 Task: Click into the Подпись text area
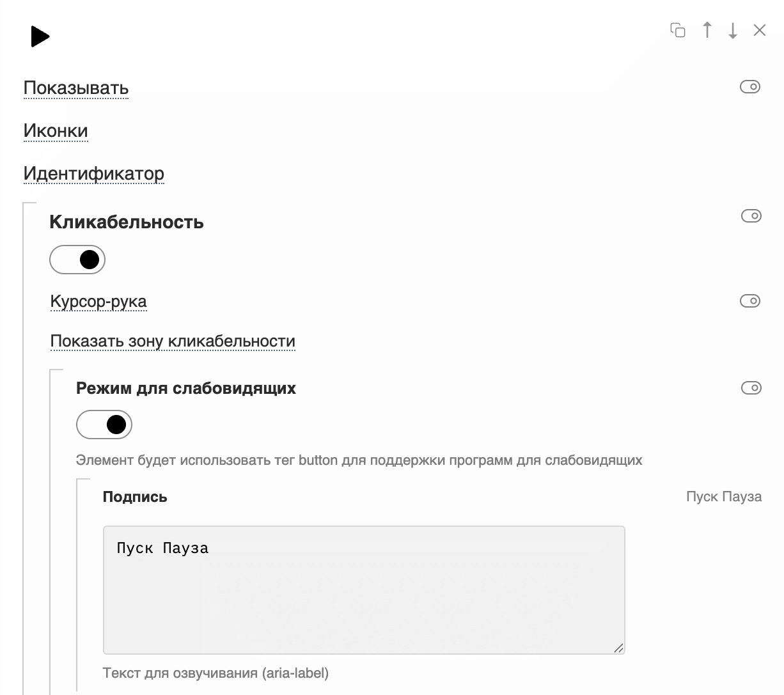(x=364, y=590)
